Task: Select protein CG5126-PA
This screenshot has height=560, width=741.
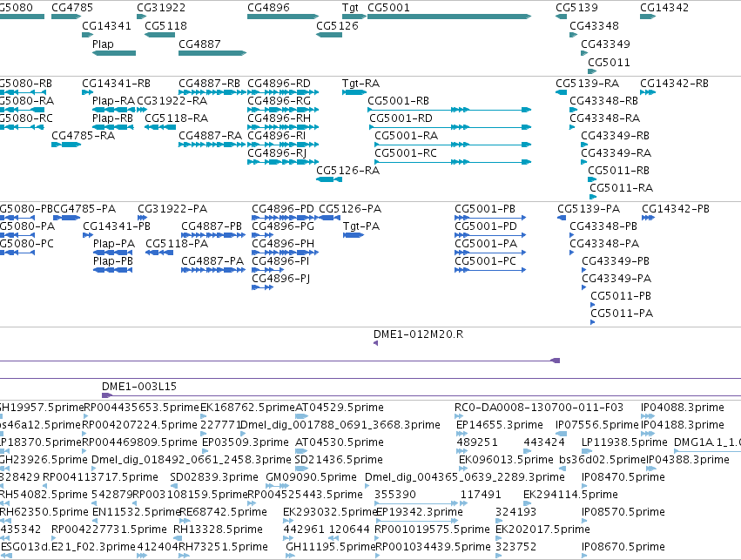Action: pos(329,218)
